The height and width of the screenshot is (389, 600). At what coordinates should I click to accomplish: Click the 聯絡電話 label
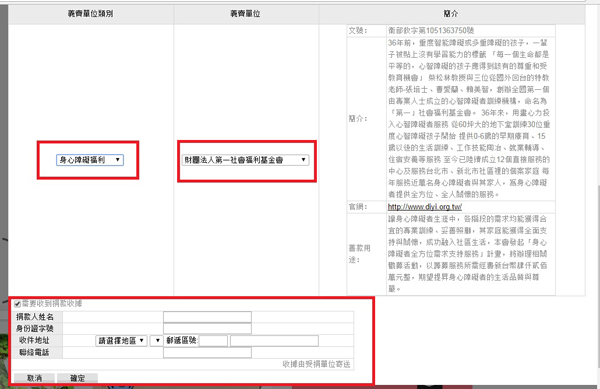coord(34,352)
